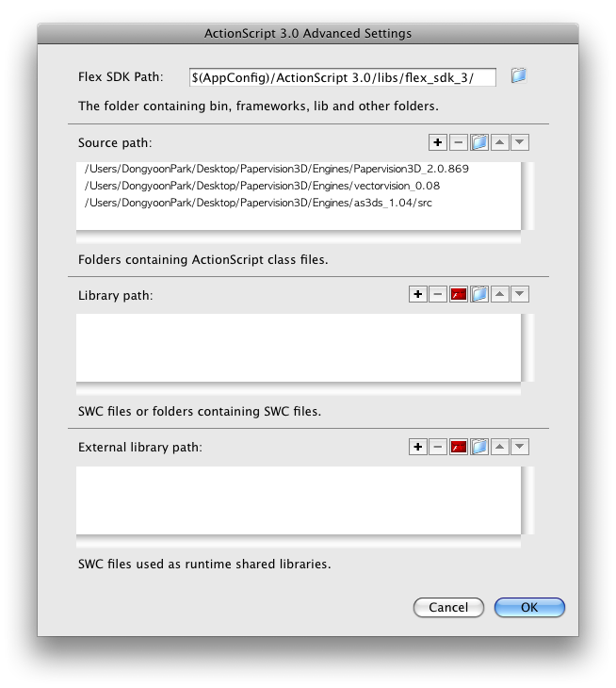616x688 pixels.
Task: Add new External library path entry
Action: coord(418,447)
